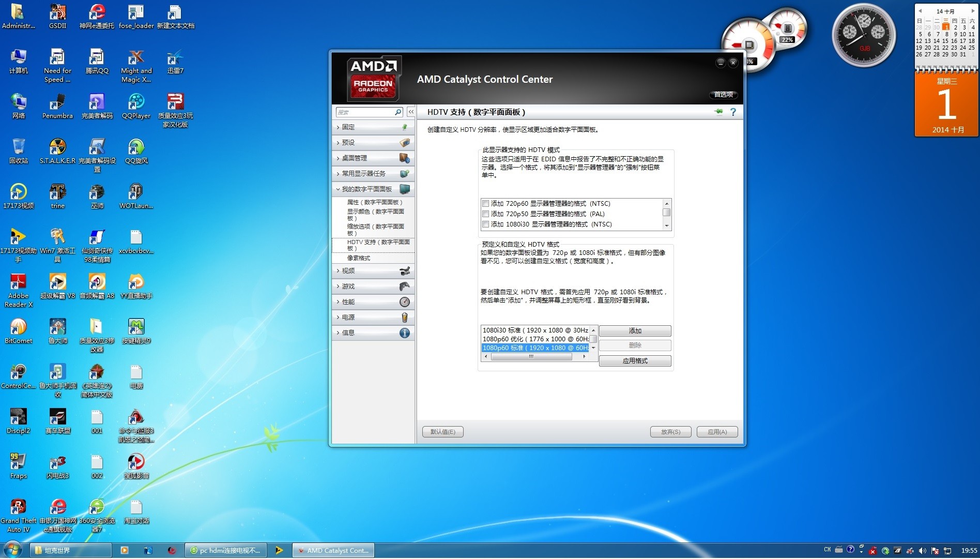The image size is (980, 559).
Task: Click the taskbar clock 19:55
Action: point(968,551)
